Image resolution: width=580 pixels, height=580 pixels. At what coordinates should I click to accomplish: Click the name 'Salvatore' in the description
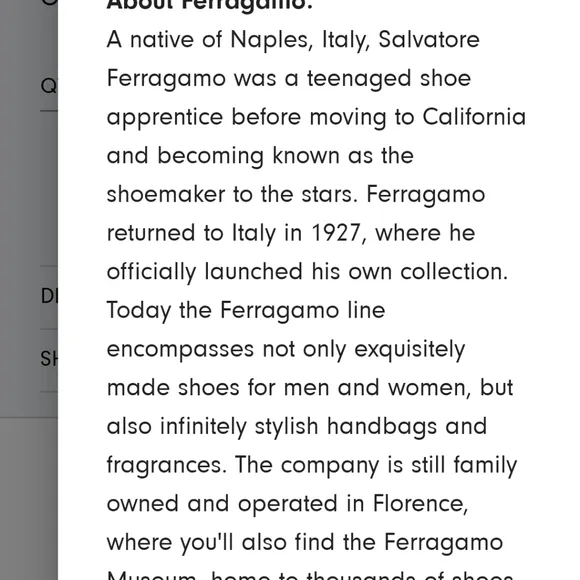click(429, 40)
